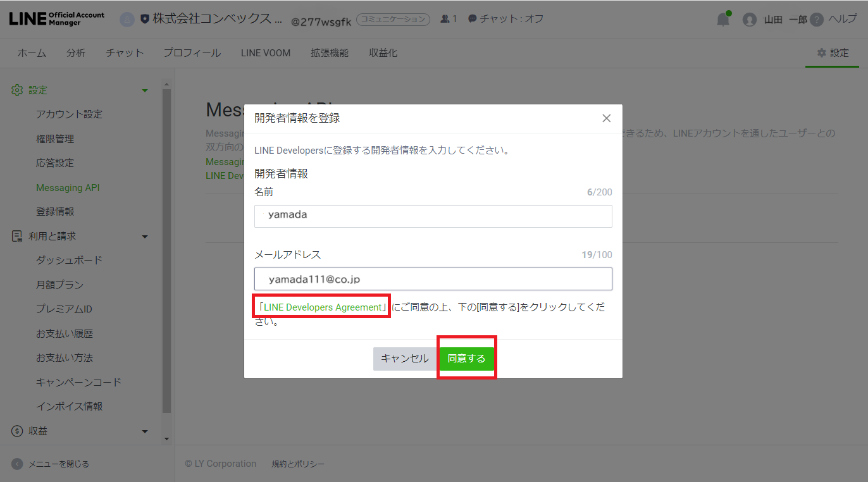Open the プロフィール tab
This screenshot has width=868, height=482.
[x=192, y=53]
